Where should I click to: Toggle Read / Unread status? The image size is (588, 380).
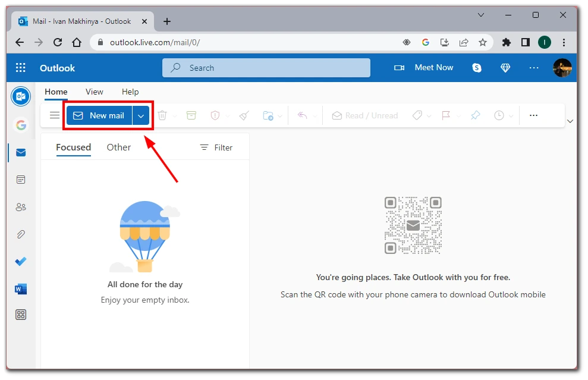tap(365, 115)
